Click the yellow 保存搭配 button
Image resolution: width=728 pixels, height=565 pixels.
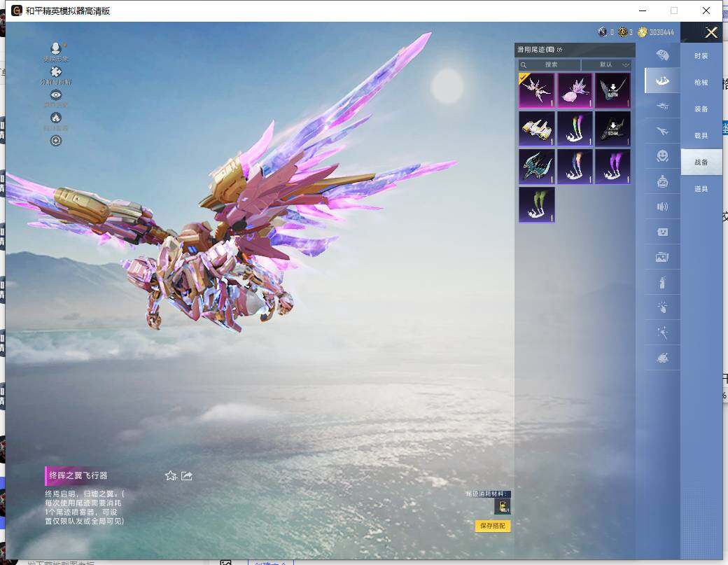point(493,526)
